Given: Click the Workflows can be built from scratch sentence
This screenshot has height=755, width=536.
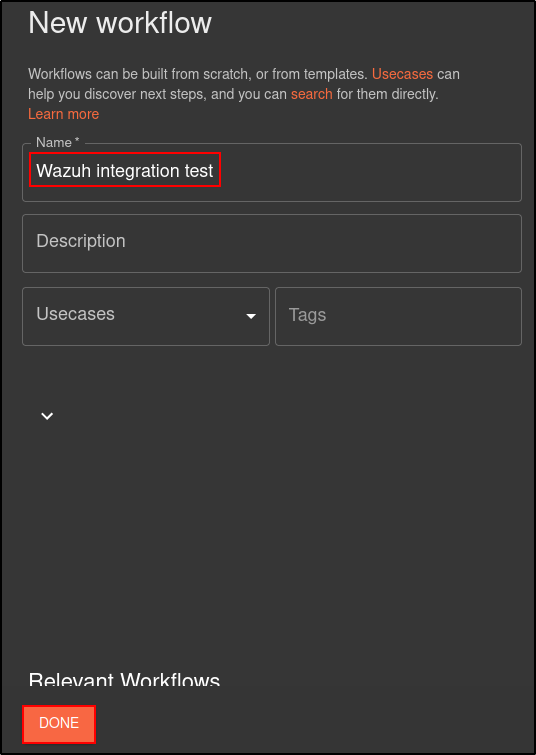Looking at the screenshot, I should pos(198,74).
